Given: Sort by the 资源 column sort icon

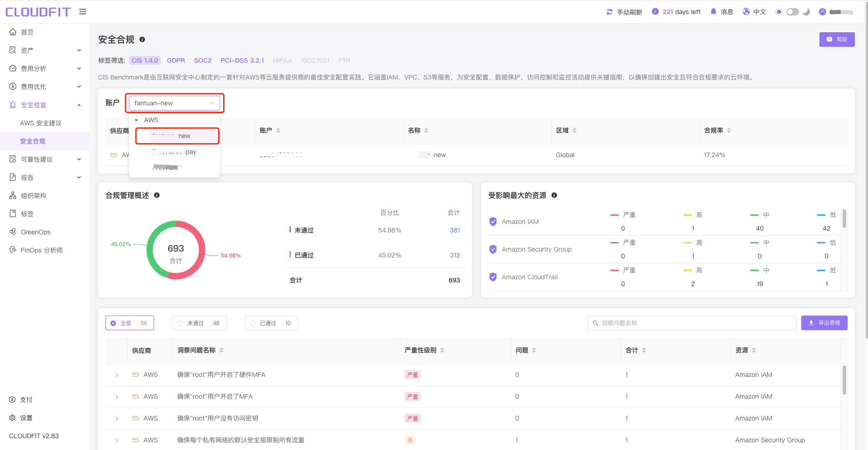Looking at the screenshot, I should 754,350.
